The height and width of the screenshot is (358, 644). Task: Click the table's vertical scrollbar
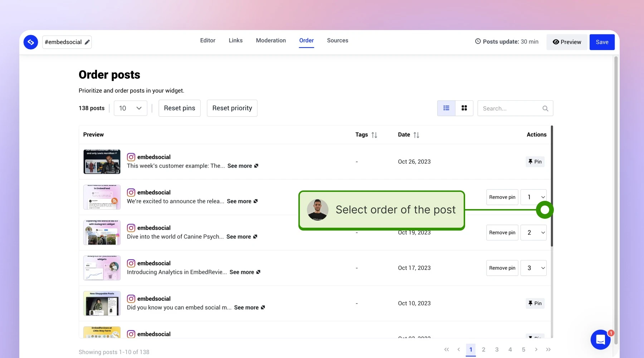[552, 186]
